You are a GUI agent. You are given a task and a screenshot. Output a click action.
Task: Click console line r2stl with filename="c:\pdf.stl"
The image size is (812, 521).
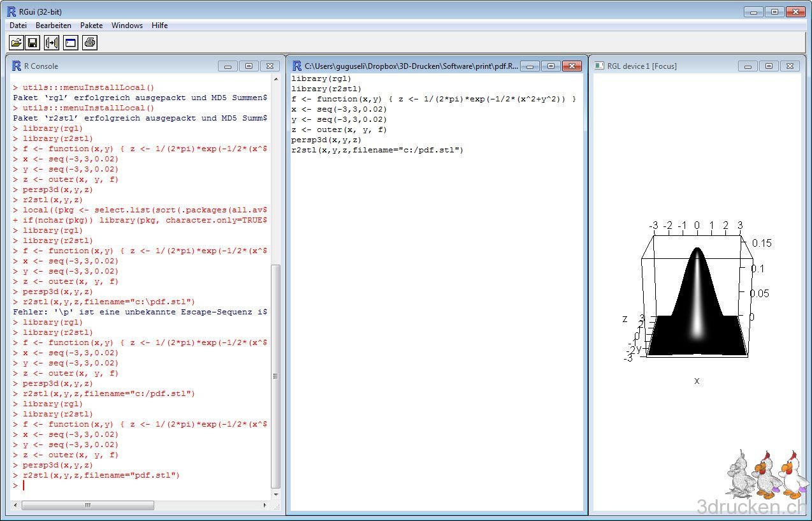click(104, 302)
